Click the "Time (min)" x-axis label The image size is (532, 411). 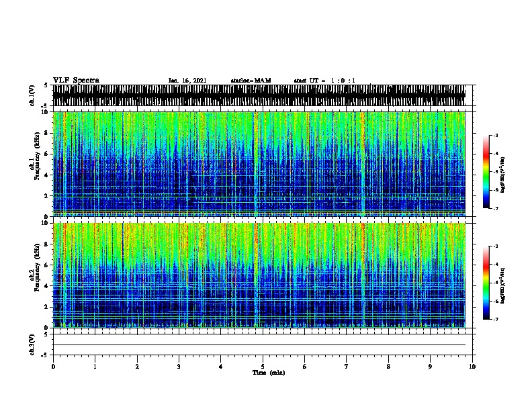point(269,373)
